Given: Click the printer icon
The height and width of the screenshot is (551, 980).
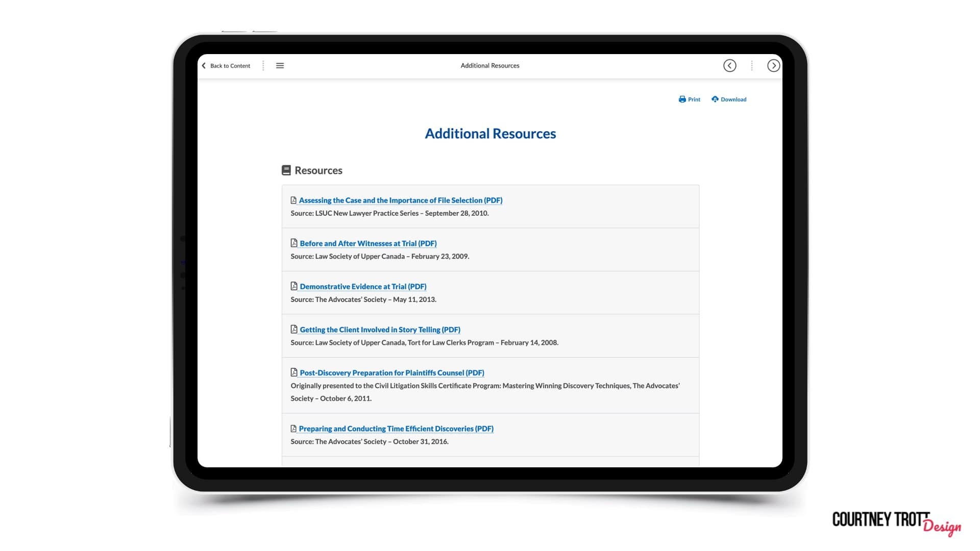Looking at the screenshot, I should click(682, 99).
